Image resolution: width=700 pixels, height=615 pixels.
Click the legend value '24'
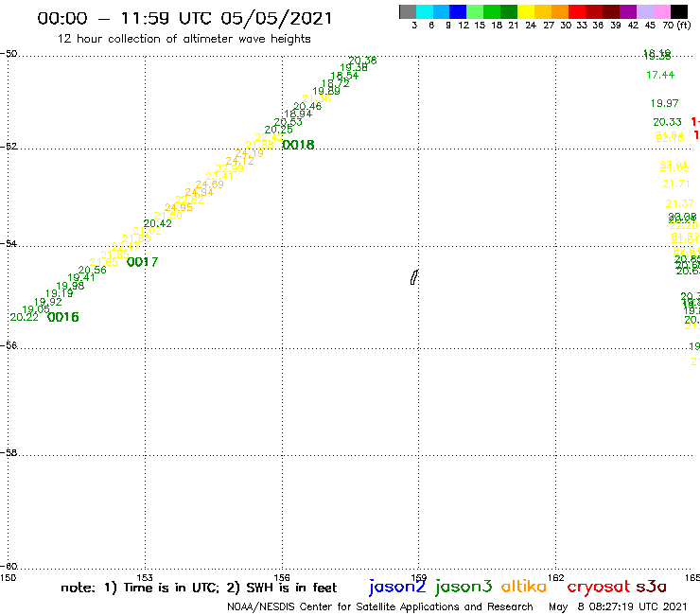click(x=531, y=26)
